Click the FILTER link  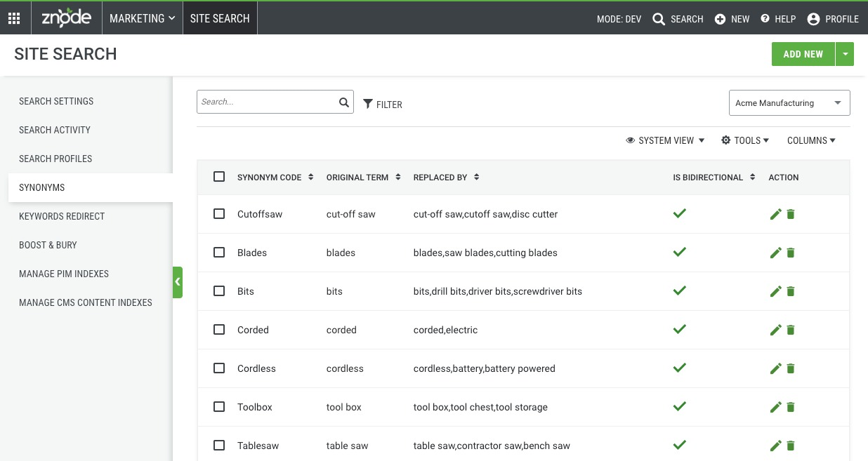point(389,105)
